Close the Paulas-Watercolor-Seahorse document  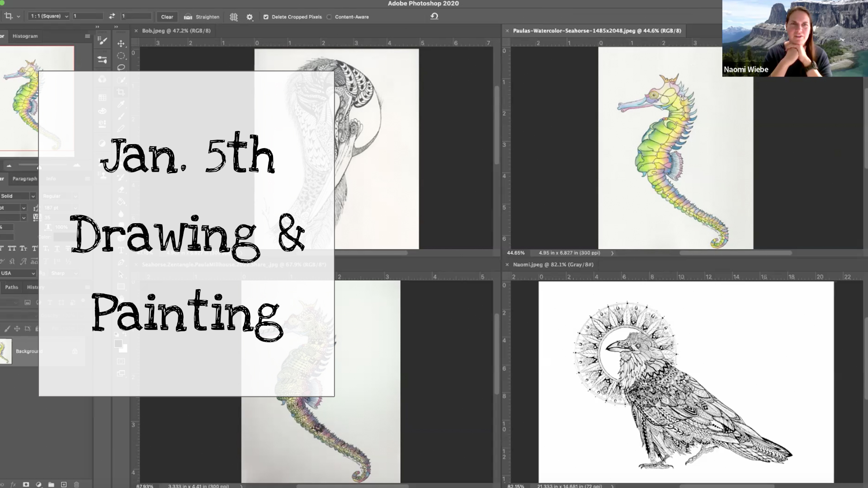coord(507,31)
